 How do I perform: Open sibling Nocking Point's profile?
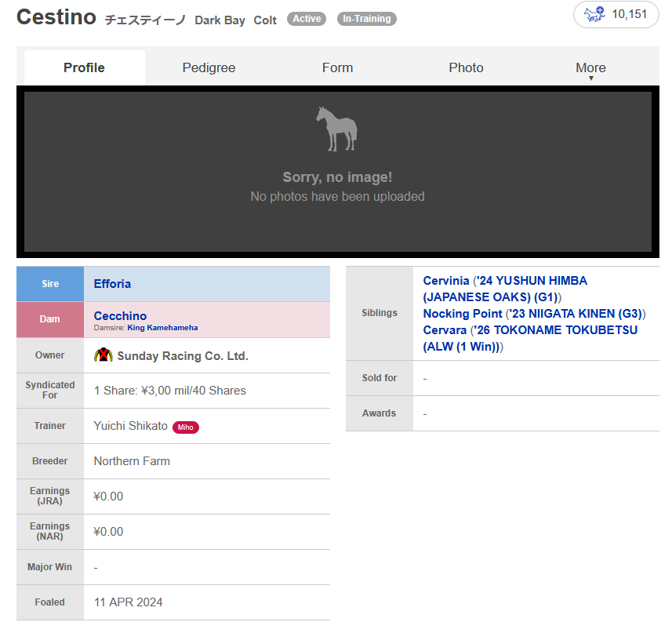pos(463,314)
